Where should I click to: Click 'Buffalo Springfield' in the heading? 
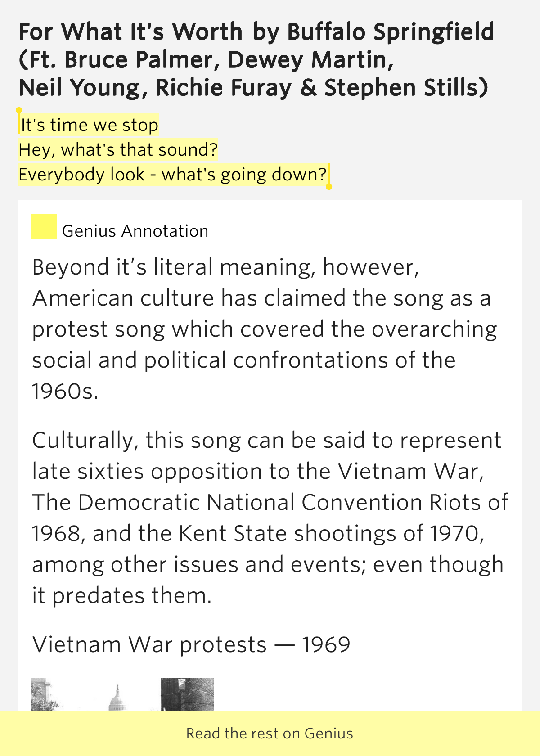pos(391,32)
